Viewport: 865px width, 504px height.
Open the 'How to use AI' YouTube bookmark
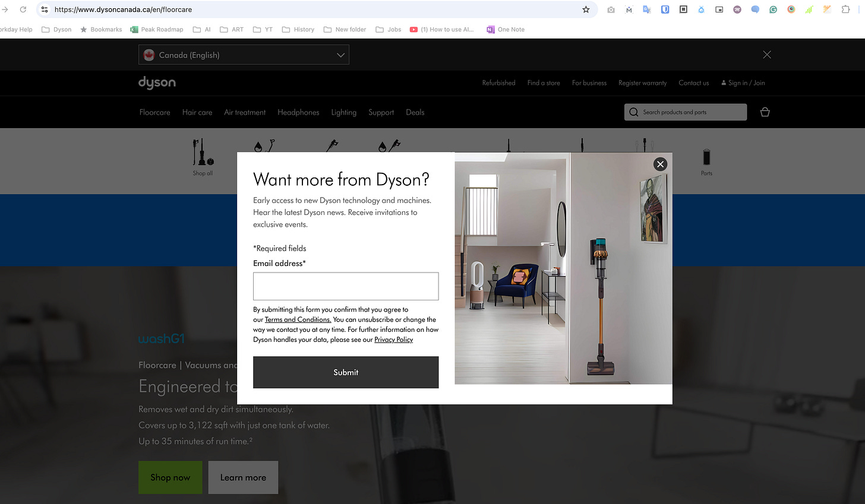pos(442,29)
